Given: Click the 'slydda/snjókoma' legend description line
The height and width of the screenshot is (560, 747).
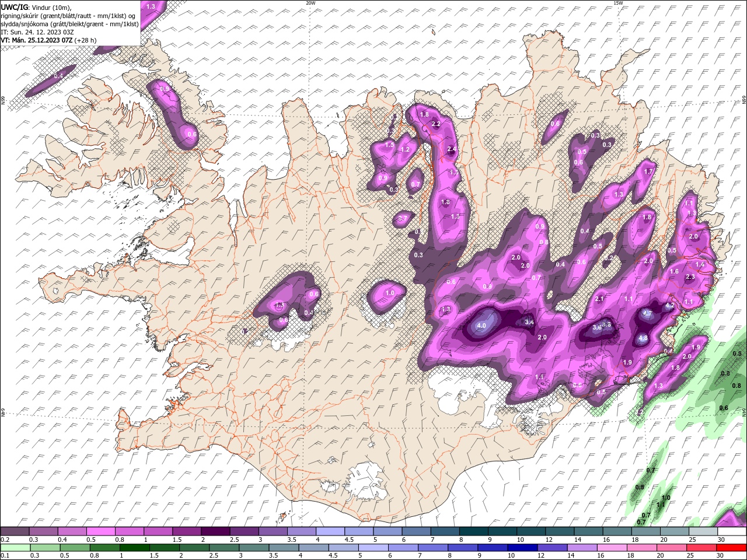Looking at the screenshot, I should 69,24.
